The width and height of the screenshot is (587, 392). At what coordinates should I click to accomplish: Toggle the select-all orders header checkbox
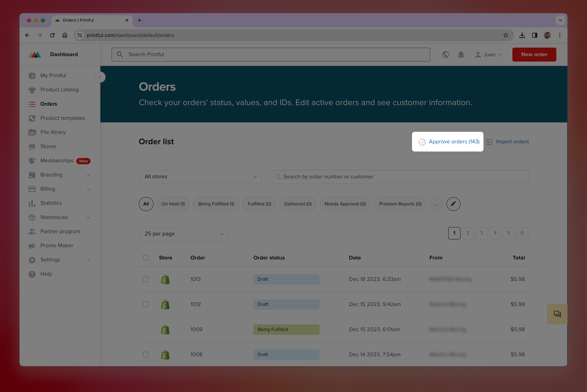click(146, 258)
